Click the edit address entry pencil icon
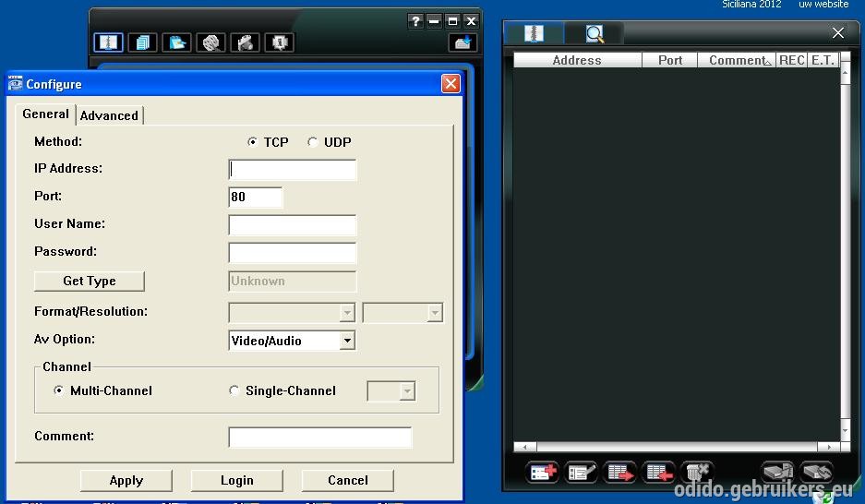The width and height of the screenshot is (865, 504). 582,473
